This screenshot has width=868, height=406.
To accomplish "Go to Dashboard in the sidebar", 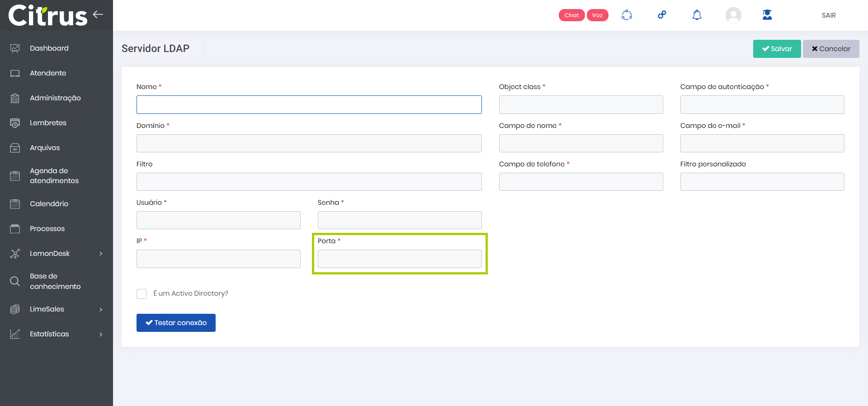I will pyautogui.click(x=49, y=48).
